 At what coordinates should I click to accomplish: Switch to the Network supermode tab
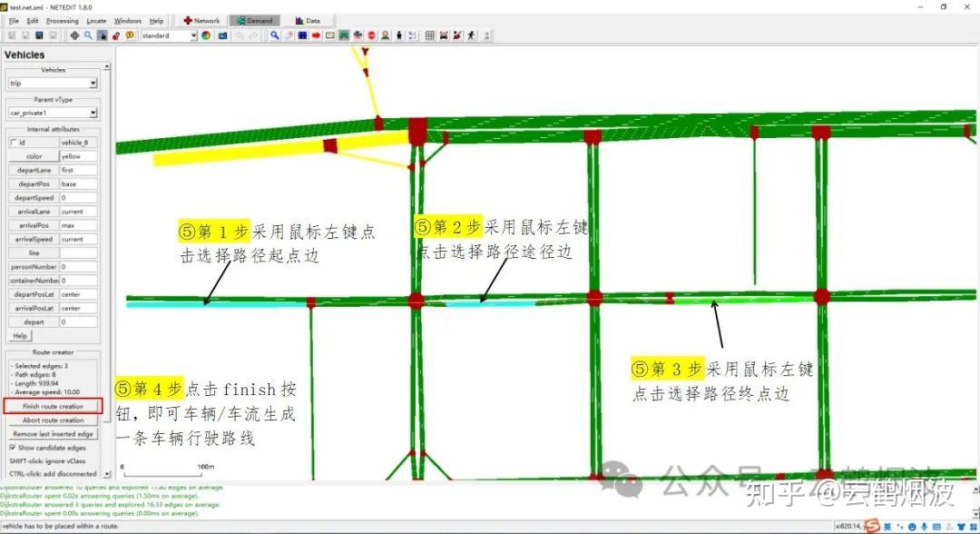tap(201, 19)
